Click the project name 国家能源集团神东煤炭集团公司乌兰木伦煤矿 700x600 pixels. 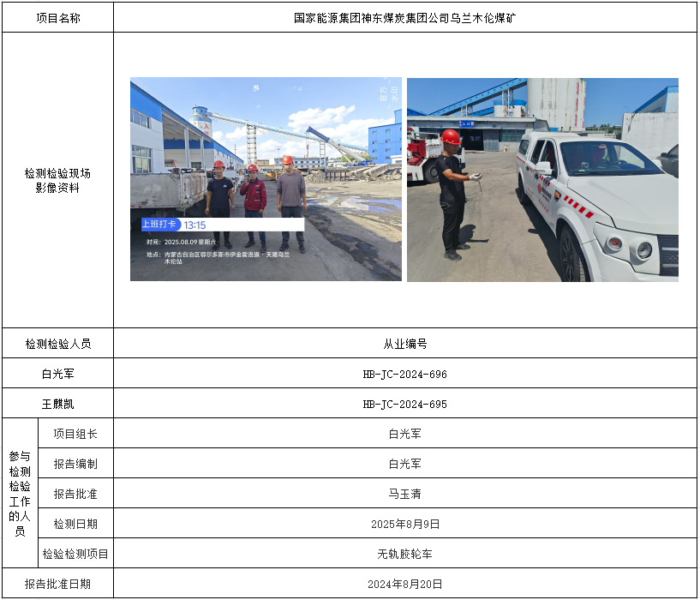(x=404, y=18)
